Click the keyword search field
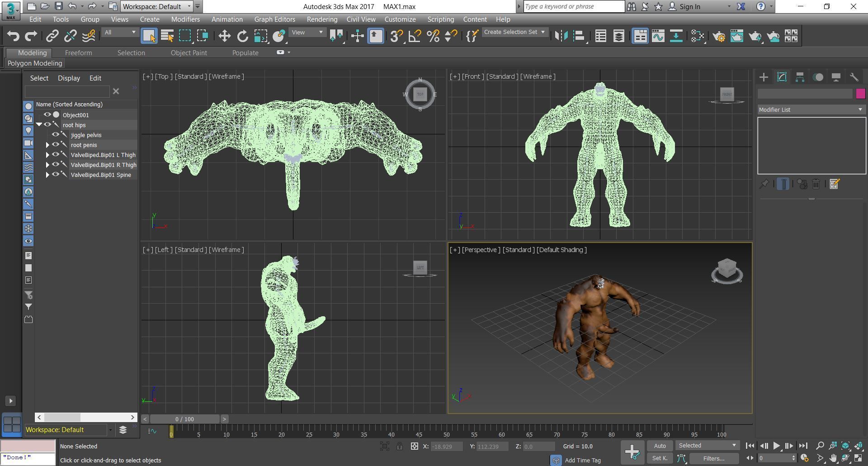This screenshot has height=466, width=868. pos(574,6)
